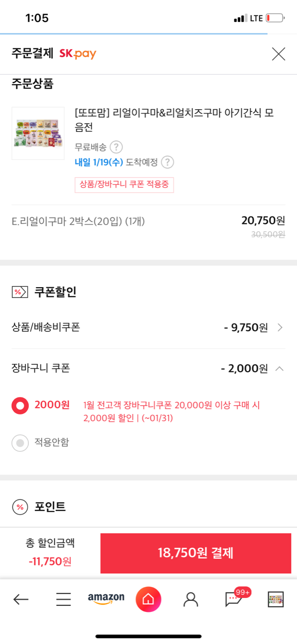The width and height of the screenshot is (297, 644).
Task: Select the 적용안함 radio option
Action: point(20,443)
